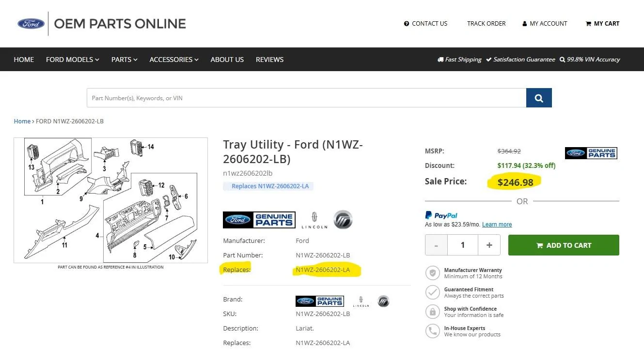Click ADD TO CART button

(x=564, y=245)
